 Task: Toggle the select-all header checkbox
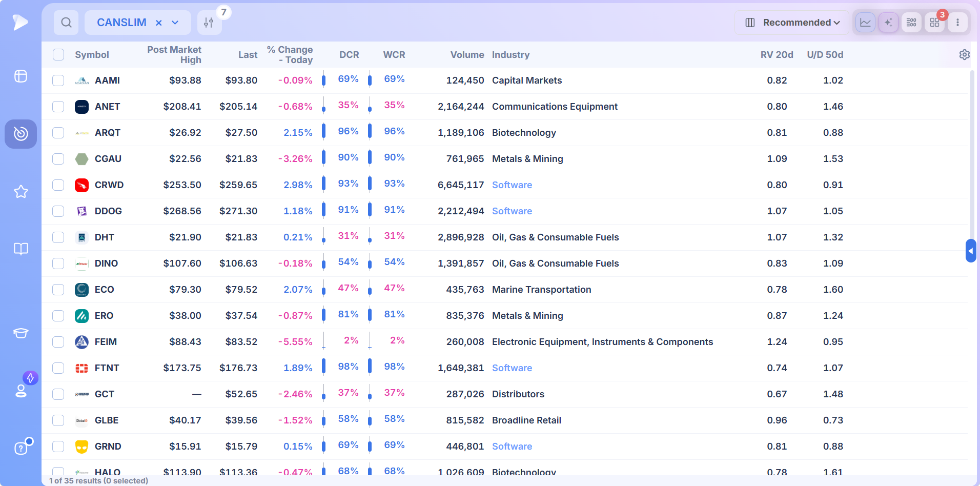pos(58,55)
